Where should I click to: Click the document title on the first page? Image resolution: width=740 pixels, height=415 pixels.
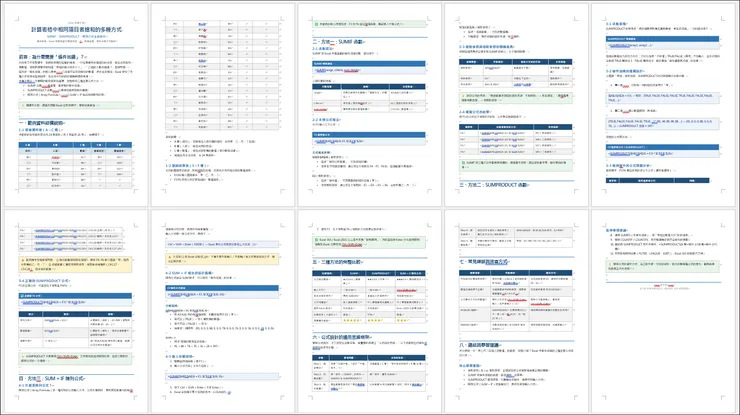point(76,29)
